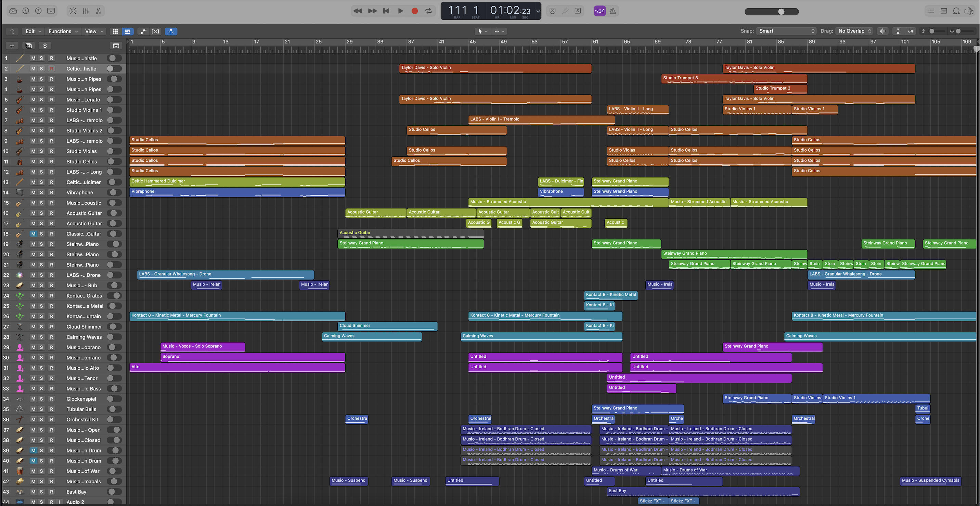The height and width of the screenshot is (506, 980).
Task: Open the scissors Editors button
Action: [99, 11]
